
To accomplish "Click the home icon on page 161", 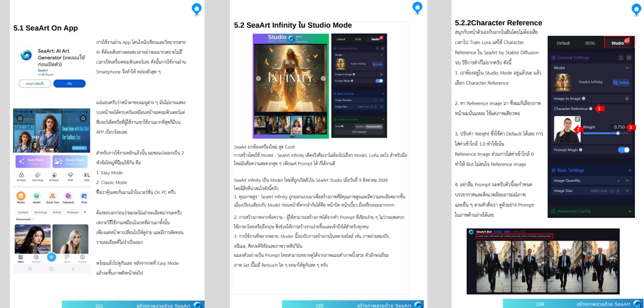I will tap(196, 9).
